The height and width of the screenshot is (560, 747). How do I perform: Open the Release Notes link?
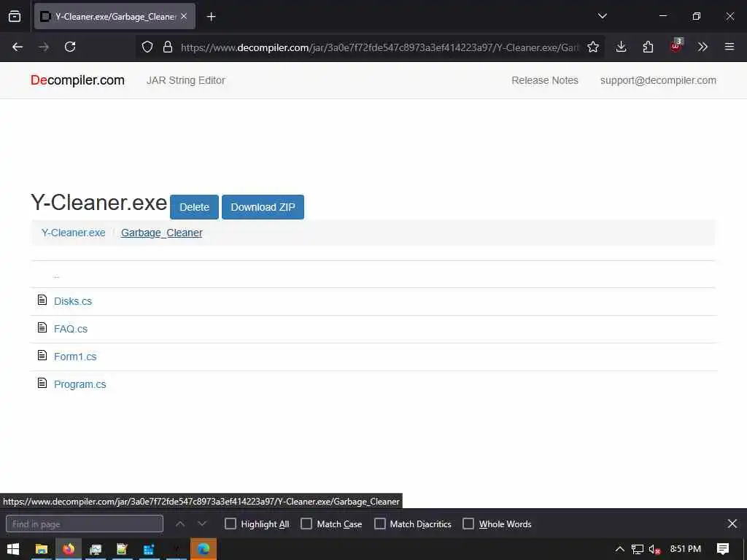point(544,80)
